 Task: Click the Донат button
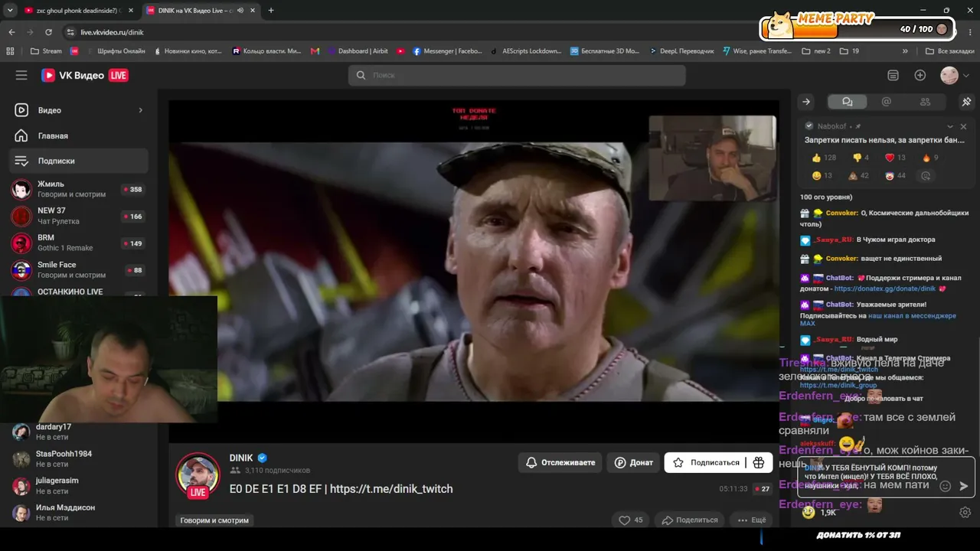(x=634, y=462)
